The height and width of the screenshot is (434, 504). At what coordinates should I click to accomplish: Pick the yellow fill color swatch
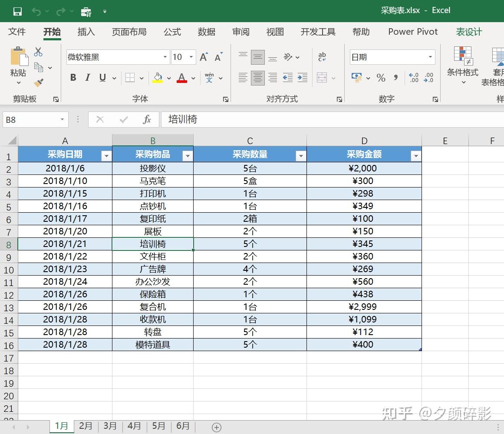coord(158,81)
